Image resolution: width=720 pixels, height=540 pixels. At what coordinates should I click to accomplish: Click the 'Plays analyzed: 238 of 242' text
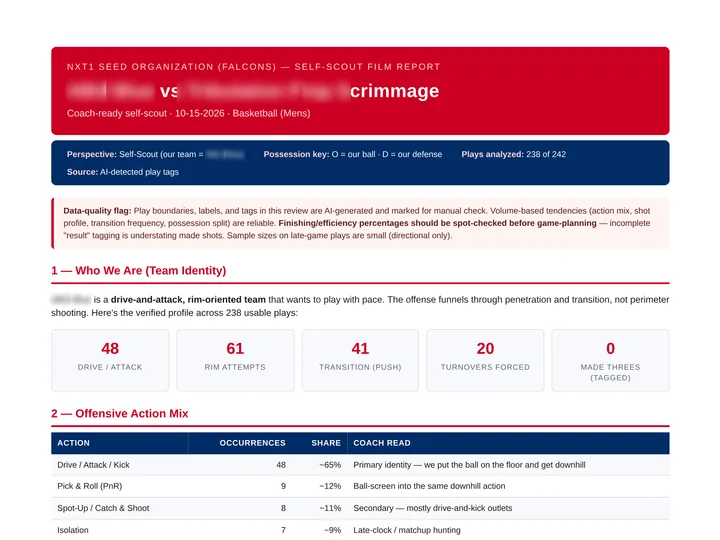(513, 154)
